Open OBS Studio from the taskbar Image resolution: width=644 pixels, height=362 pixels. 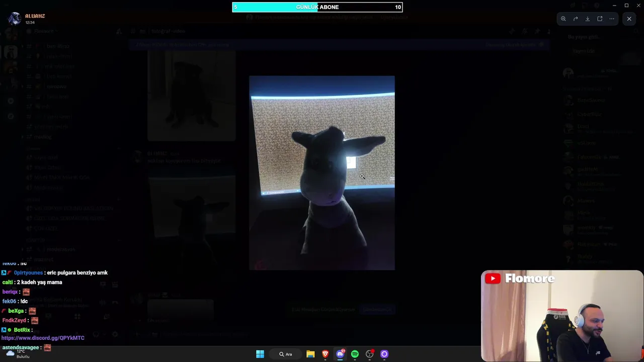(370, 354)
